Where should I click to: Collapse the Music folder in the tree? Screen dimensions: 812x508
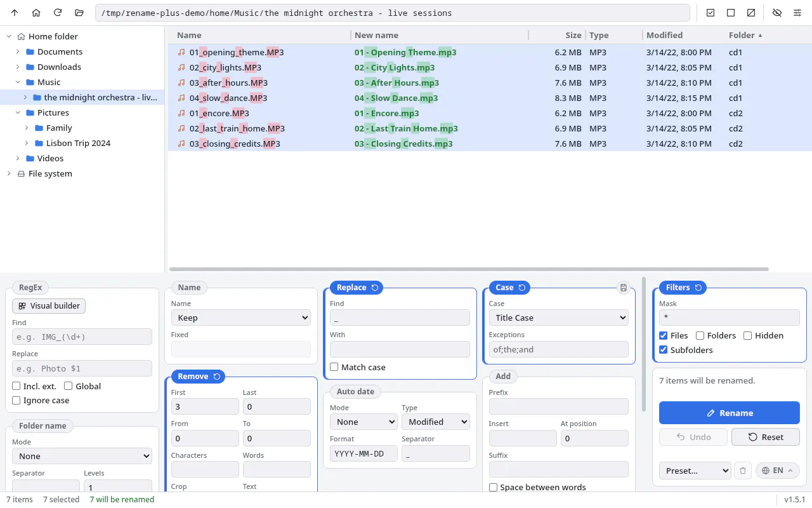tap(18, 82)
